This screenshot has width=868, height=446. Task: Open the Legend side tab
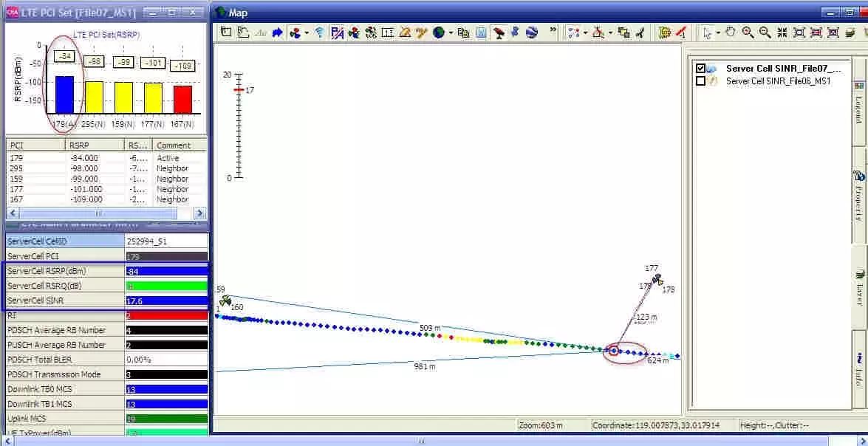(x=859, y=103)
